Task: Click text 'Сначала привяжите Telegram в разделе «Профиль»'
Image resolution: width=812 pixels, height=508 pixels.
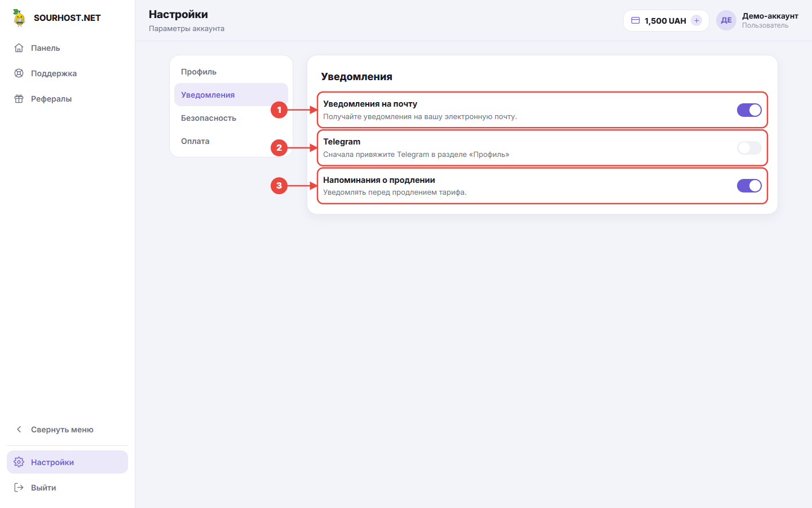Action: tap(416, 155)
